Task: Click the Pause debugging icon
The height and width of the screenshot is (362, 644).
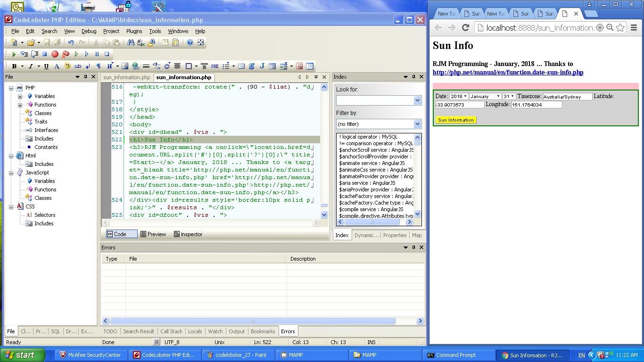Action: coord(97,54)
